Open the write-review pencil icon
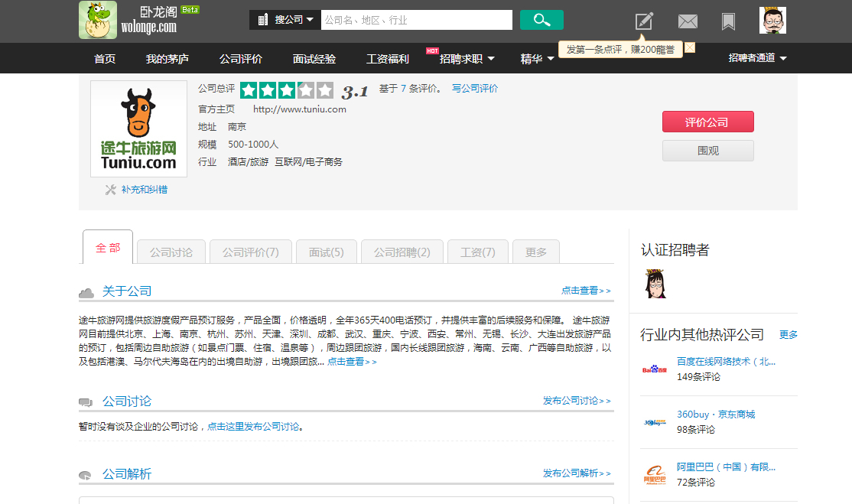Screen dimensions: 852x504 pos(644,21)
